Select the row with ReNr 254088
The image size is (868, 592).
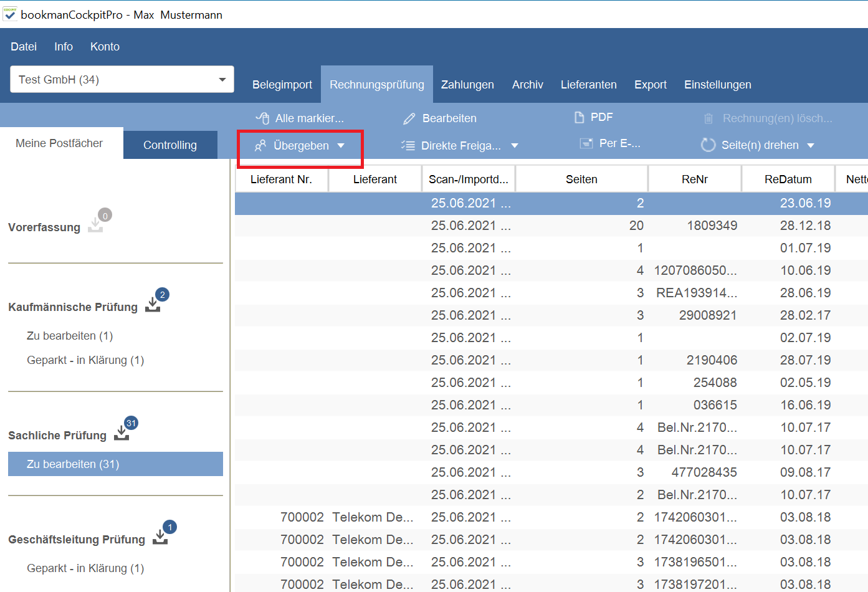point(551,383)
